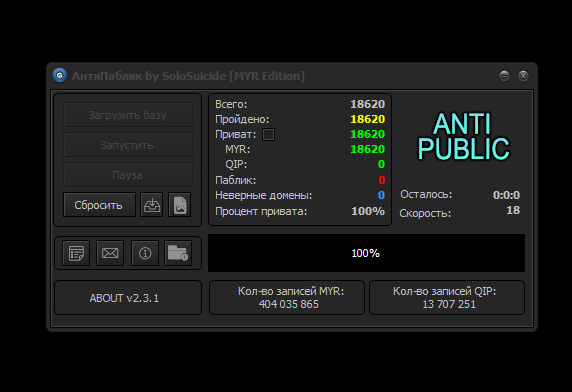Click the green QIP value 0
Viewport: 572px width, 392px height.
point(381,164)
